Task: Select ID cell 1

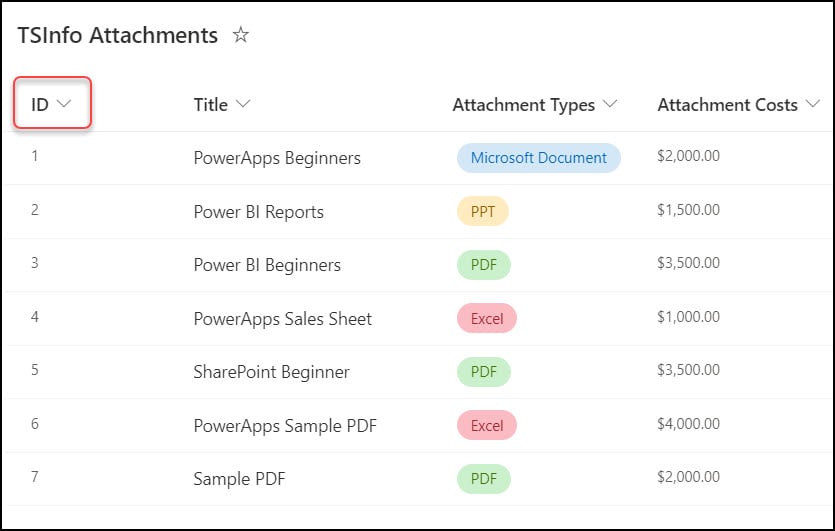Action: pyautogui.click(x=35, y=156)
